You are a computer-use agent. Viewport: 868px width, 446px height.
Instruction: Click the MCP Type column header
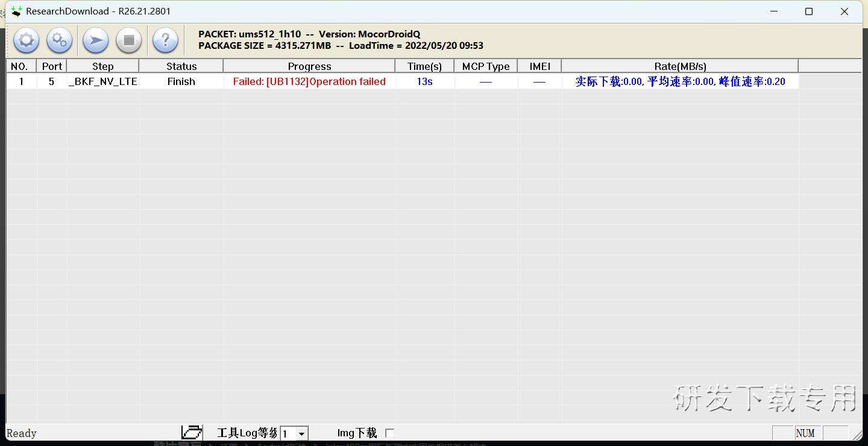pos(486,66)
